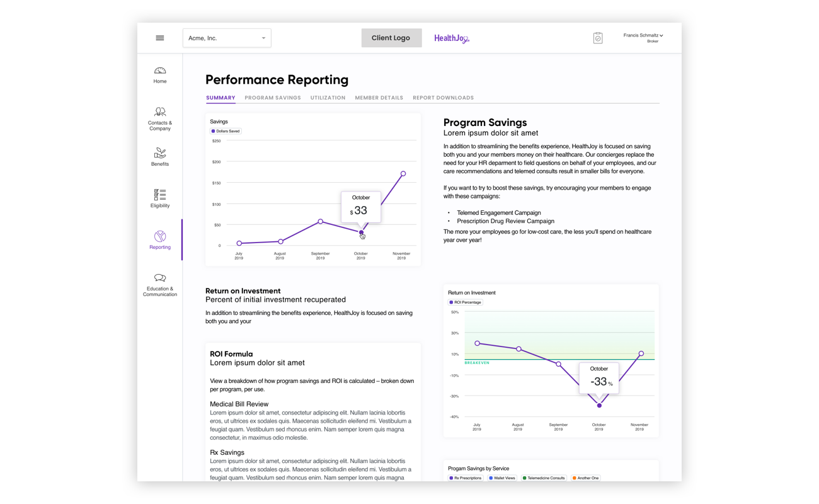Open the Eligibility section
819x504 pixels.
160,199
